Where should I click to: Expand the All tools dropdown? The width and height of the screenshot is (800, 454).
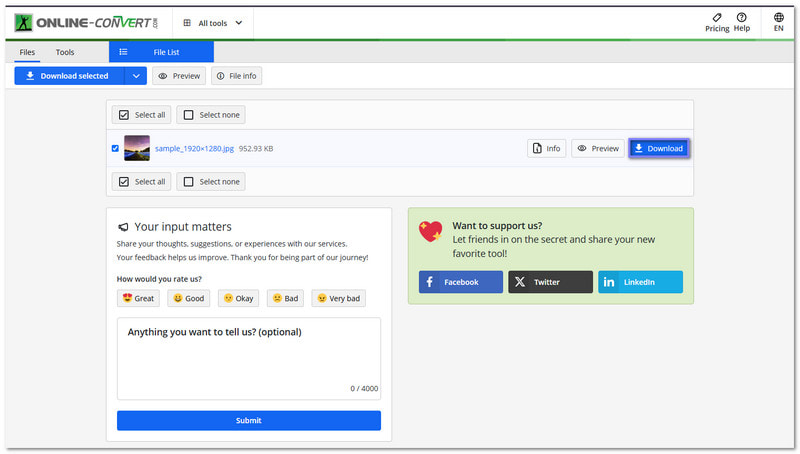[x=213, y=22]
